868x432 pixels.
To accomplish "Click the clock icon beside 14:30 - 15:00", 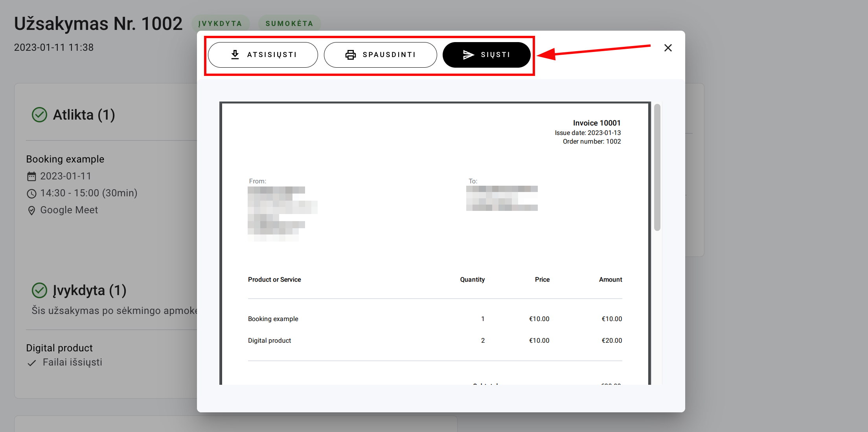I will [31, 194].
